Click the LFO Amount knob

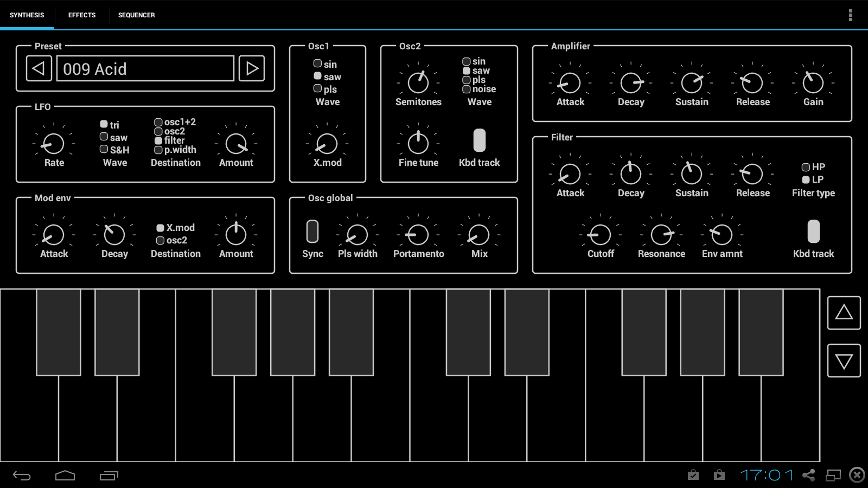pos(237,144)
